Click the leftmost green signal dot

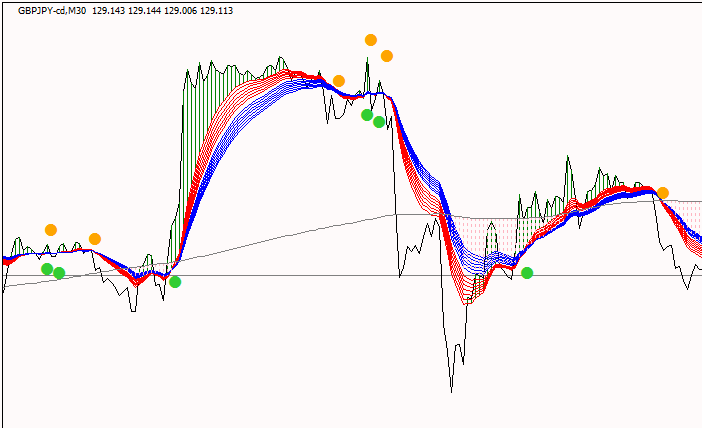point(47,269)
